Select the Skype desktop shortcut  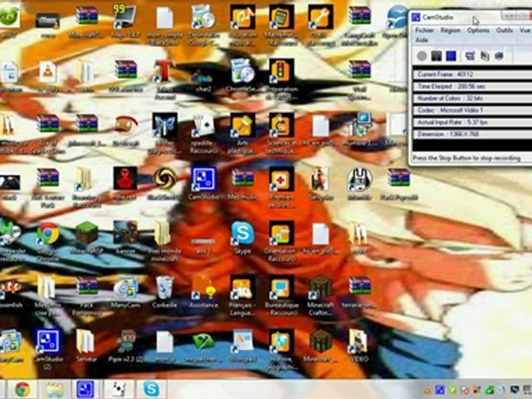[x=243, y=238]
